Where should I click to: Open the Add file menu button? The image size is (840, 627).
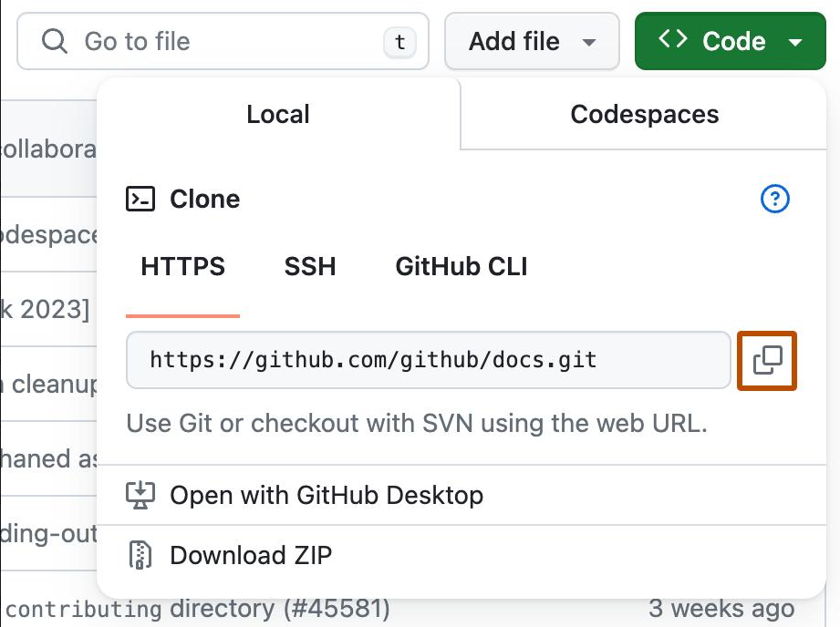coord(532,41)
